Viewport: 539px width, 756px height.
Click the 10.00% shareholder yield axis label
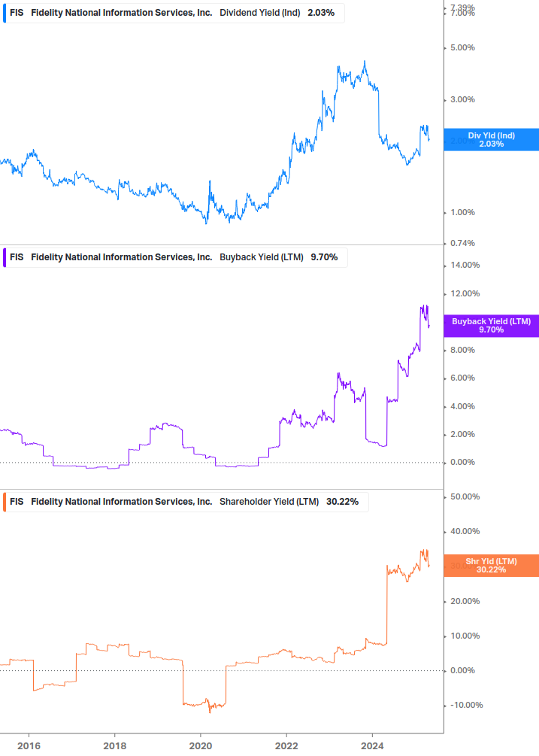465,636
